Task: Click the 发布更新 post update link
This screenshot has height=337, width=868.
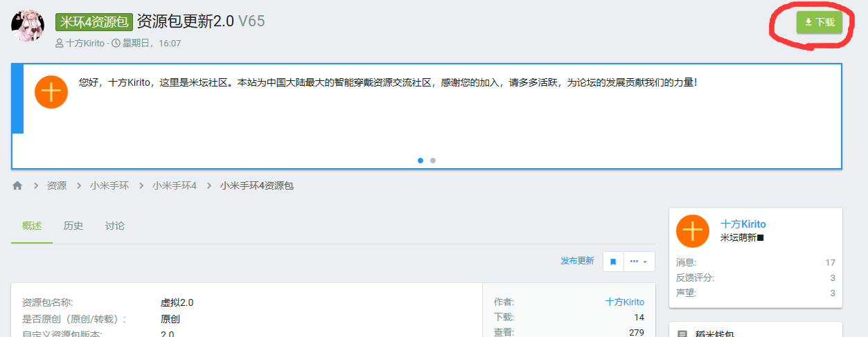Action: [x=577, y=261]
